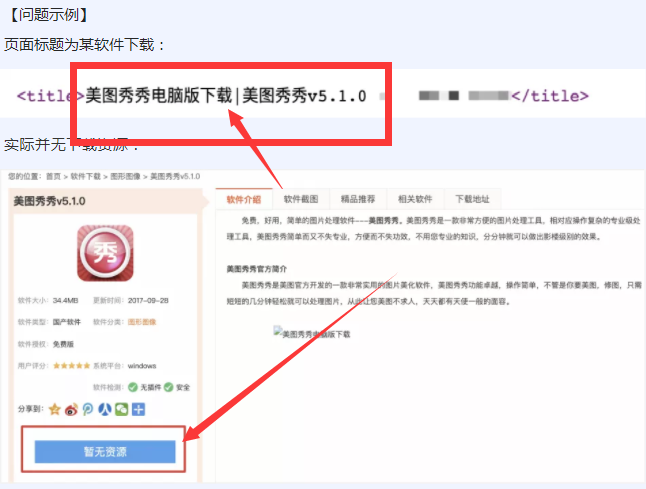Viewport: 646px width, 489px height.
Task: Open the 软件截图 tab
Action: [301, 200]
